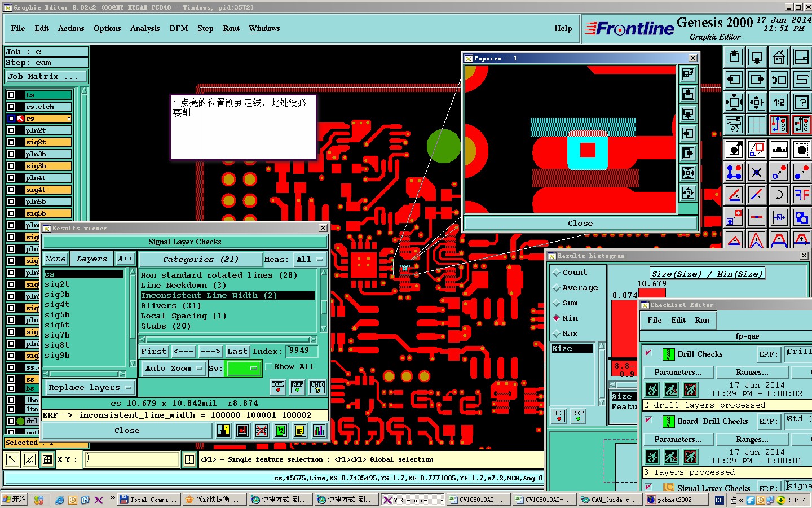Screen dimensions: 812x508
Task: Click the octagon select-area icon
Action: [801, 150]
